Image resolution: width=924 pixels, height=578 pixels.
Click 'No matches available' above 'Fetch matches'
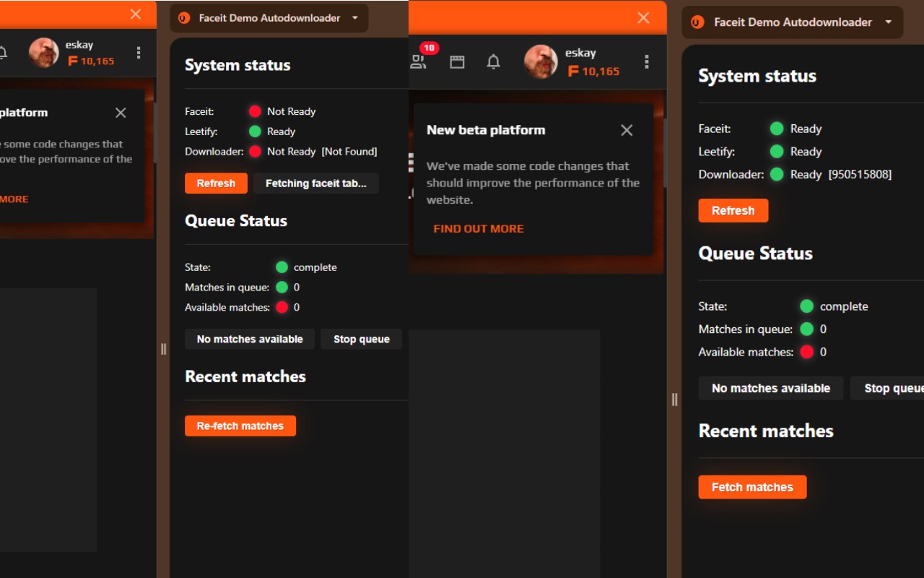pos(771,388)
